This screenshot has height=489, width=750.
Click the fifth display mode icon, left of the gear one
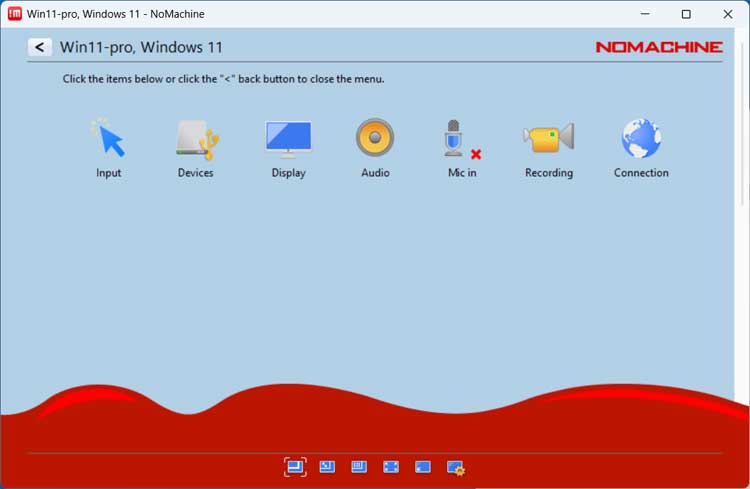(423, 467)
